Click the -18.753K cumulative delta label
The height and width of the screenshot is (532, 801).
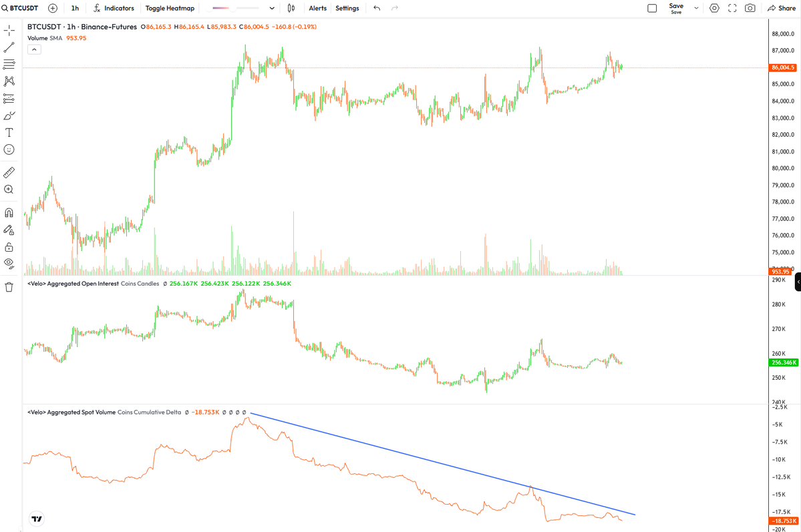click(784, 521)
